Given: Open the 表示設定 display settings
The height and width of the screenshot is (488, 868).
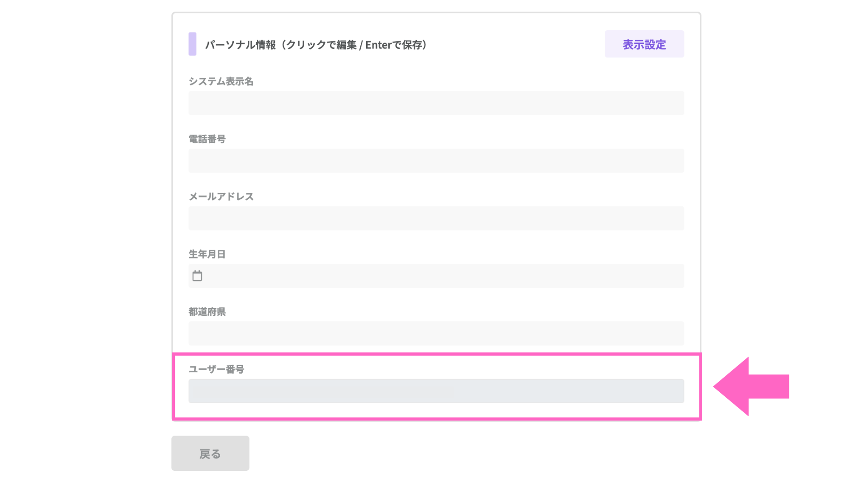Looking at the screenshot, I should 644,44.
